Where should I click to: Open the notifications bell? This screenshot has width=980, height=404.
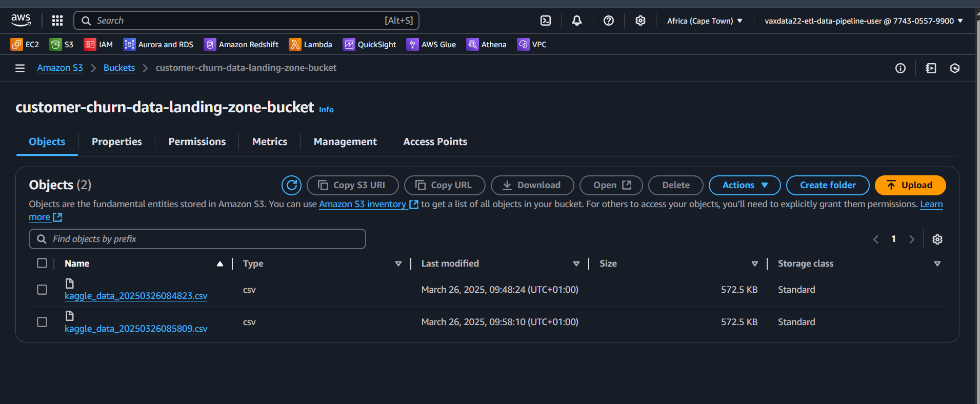577,21
